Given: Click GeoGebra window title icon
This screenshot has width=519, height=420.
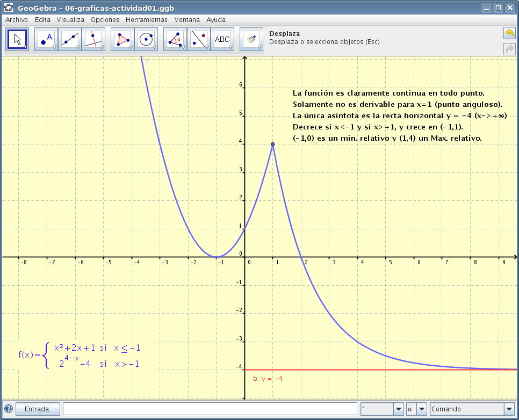Looking at the screenshot, I should 9,8.
